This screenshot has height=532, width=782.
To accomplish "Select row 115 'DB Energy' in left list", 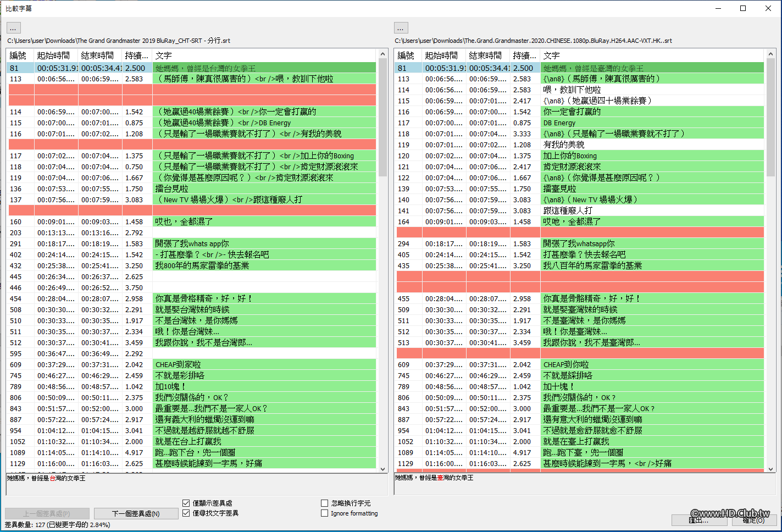I will click(191, 123).
